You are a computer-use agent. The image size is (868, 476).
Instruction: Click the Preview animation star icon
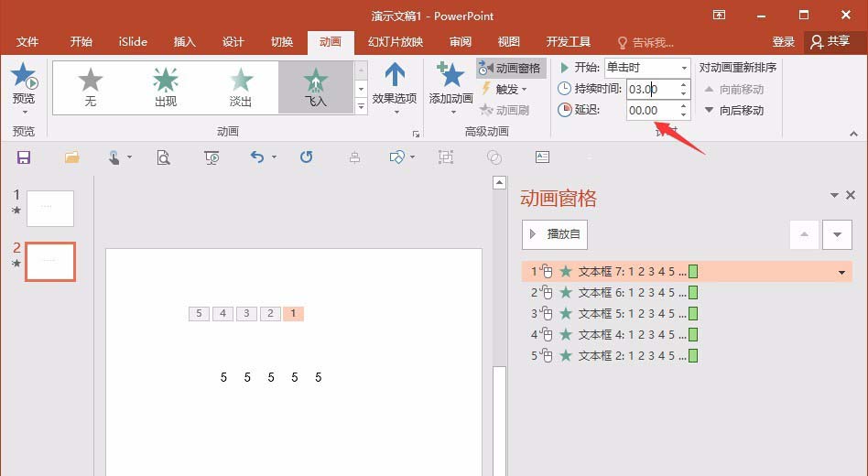click(x=23, y=76)
